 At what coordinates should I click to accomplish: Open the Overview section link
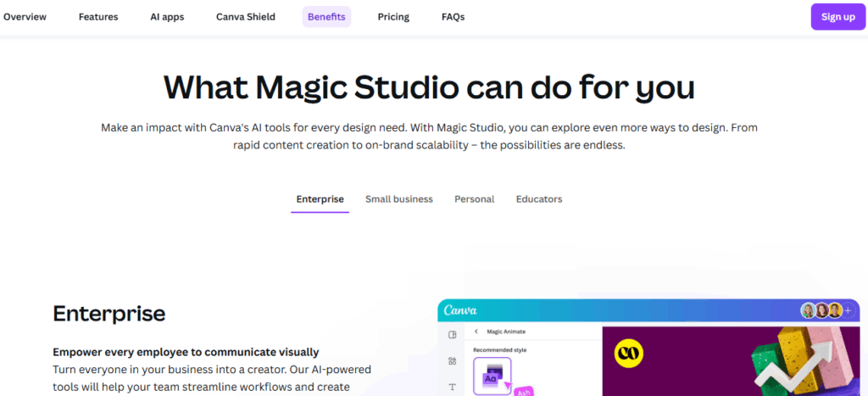coord(25,17)
